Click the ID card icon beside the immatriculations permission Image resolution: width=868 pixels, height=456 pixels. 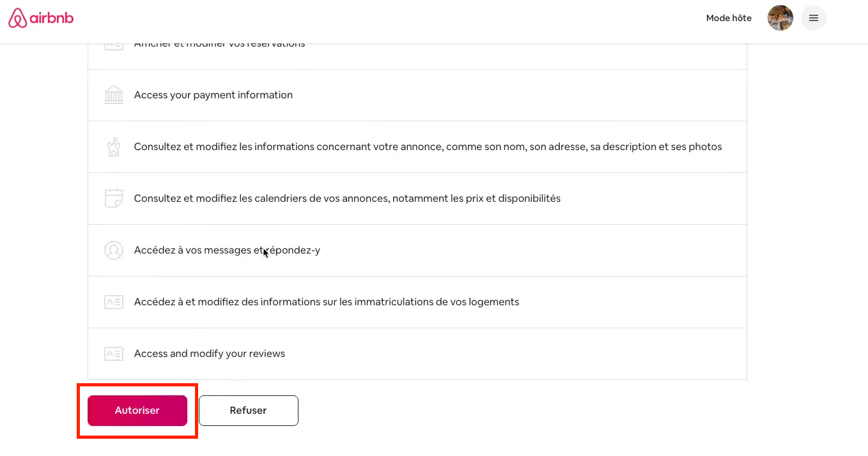click(x=114, y=301)
